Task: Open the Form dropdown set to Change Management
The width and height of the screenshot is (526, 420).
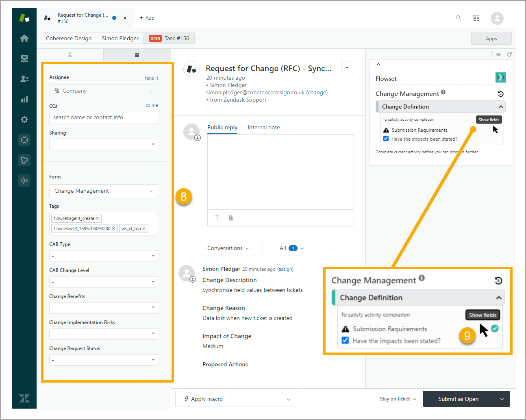Action: coord(104,191)
